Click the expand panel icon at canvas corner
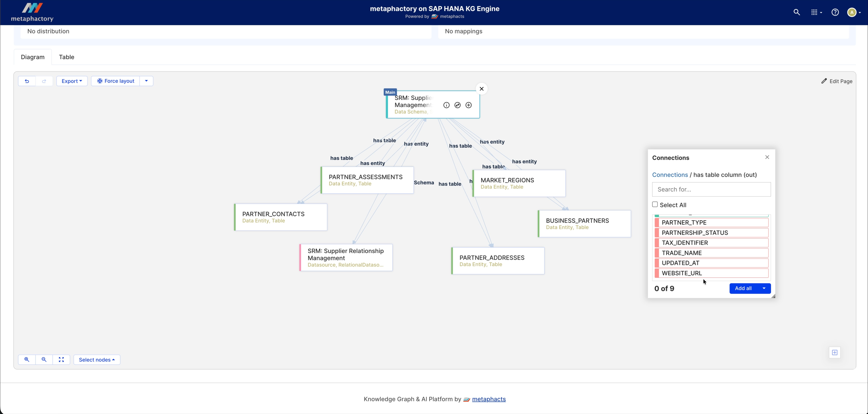This screenshot has width=868, height=414. [834, 352]
